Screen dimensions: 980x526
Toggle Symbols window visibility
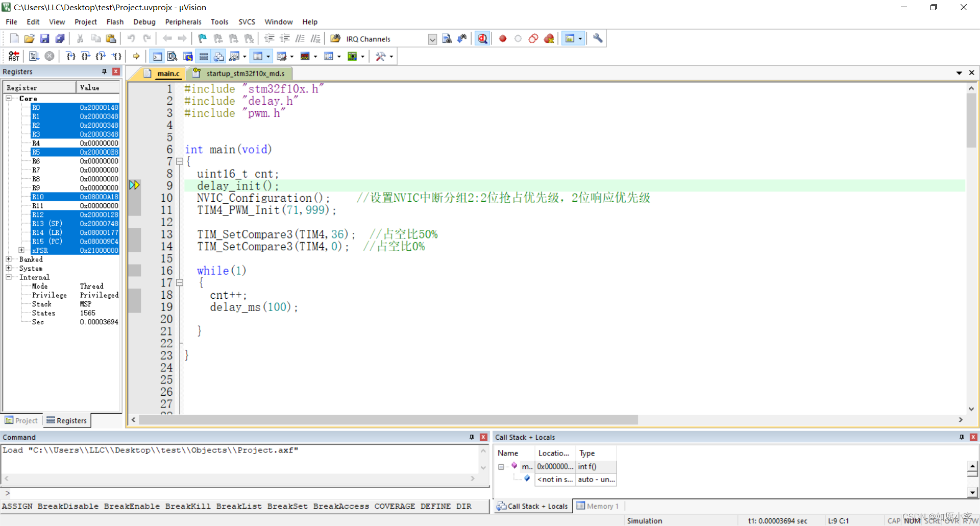188,56
